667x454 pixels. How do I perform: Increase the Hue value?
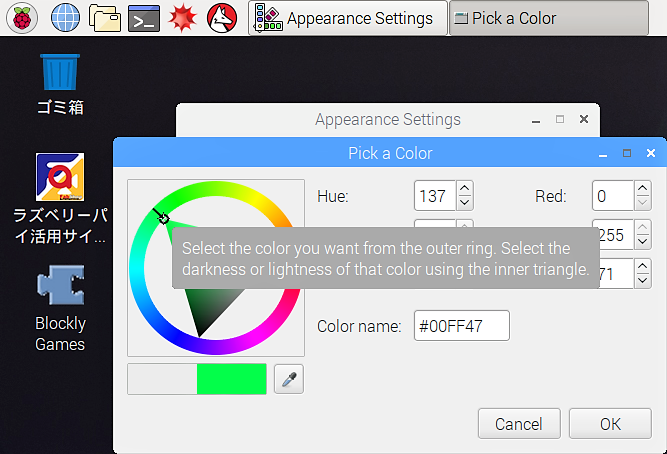465,188
